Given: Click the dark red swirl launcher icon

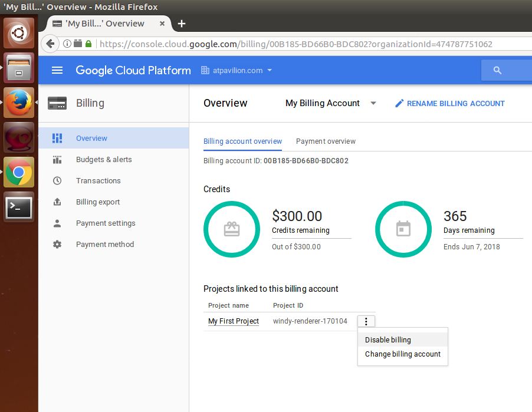Looking at the screenshot, I should [19, 137].
